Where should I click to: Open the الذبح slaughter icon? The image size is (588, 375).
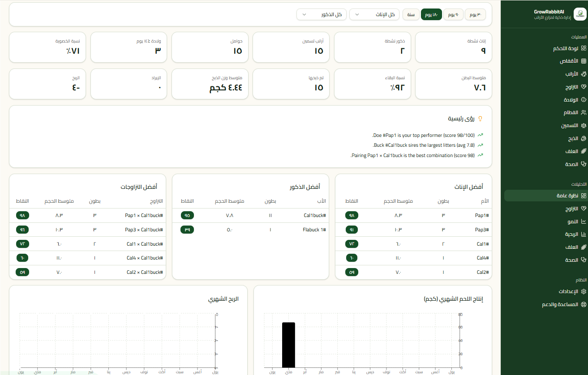pyautogui.click(x=584, y=139)
